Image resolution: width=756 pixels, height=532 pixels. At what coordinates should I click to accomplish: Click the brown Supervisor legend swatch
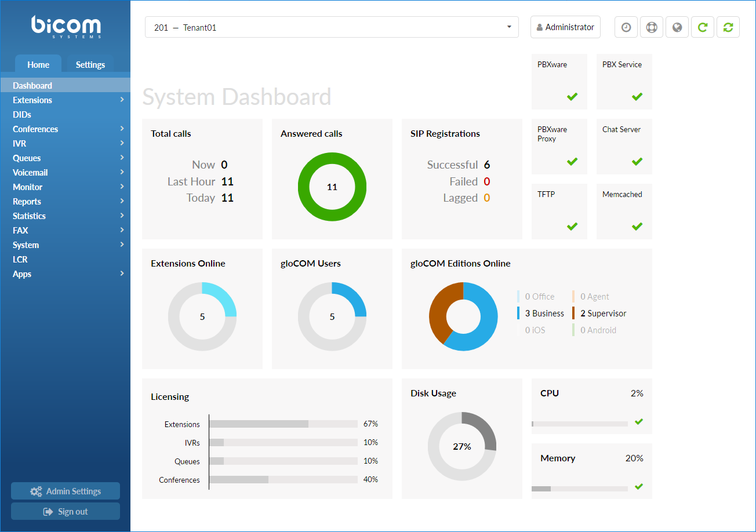pyautogui.click(x=573, y=314)
